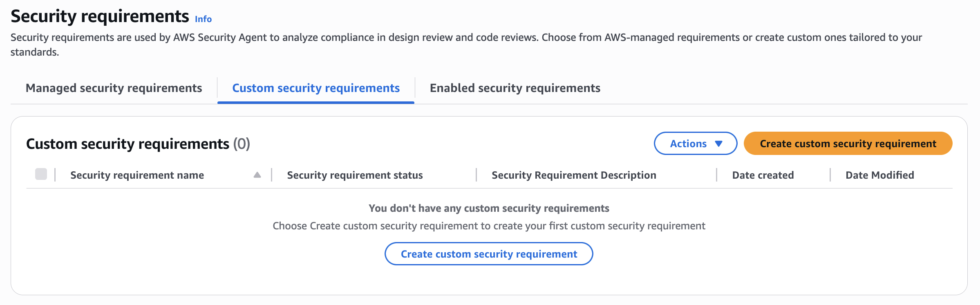Click the outlined Create custom security requirement button
980x305 pixels.
pos(489,254)
